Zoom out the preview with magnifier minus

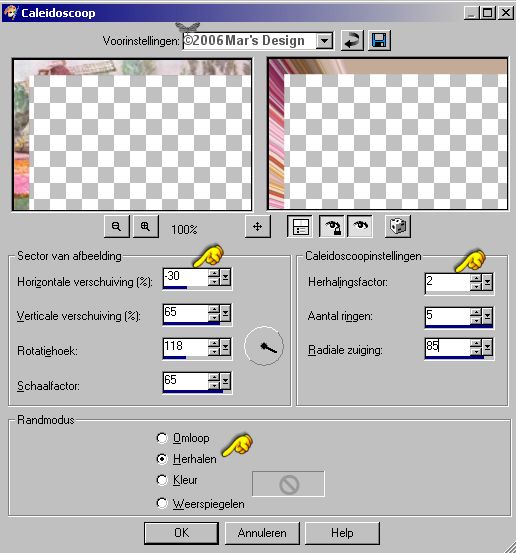point(117,226)
